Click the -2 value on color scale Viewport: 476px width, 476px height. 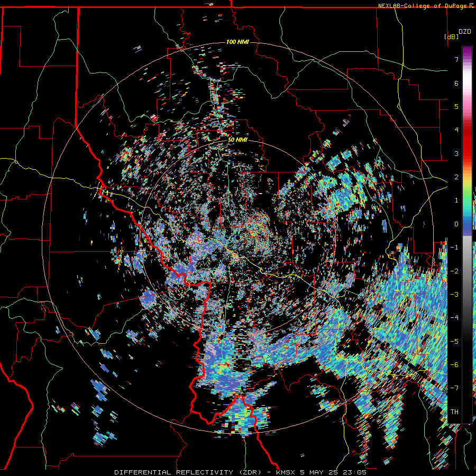pyautogui.click(x=454, y=271)
